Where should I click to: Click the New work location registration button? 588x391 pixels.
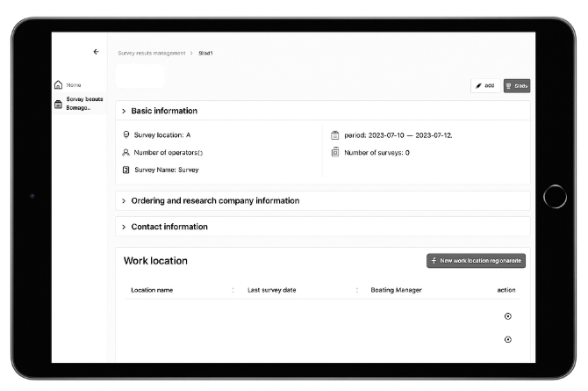[476, 261]
